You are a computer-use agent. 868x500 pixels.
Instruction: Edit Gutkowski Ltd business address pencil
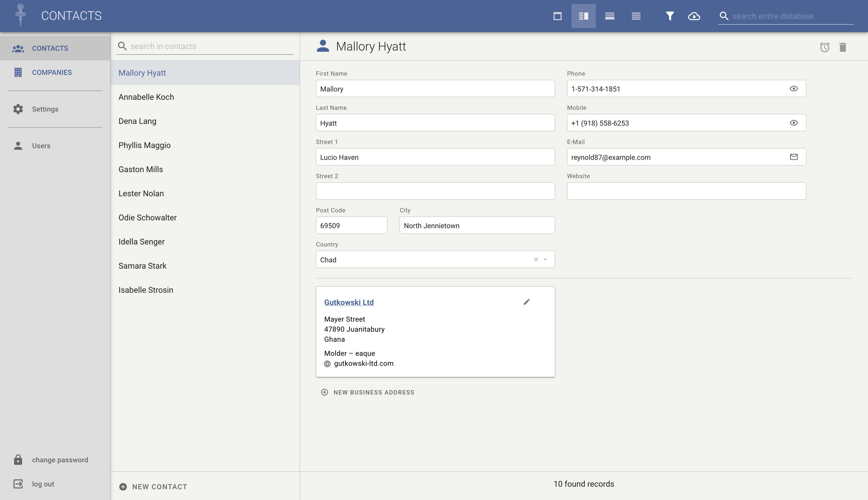[x=526, y=302]
